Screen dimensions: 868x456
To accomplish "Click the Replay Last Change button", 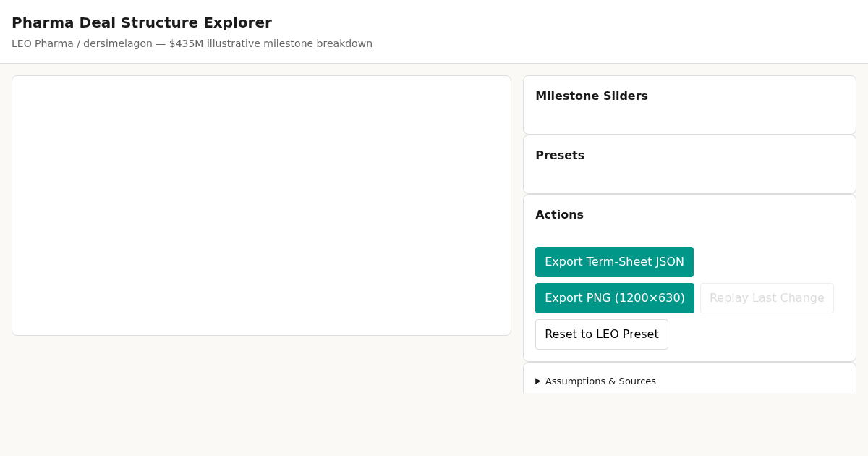I will point(767,298).
